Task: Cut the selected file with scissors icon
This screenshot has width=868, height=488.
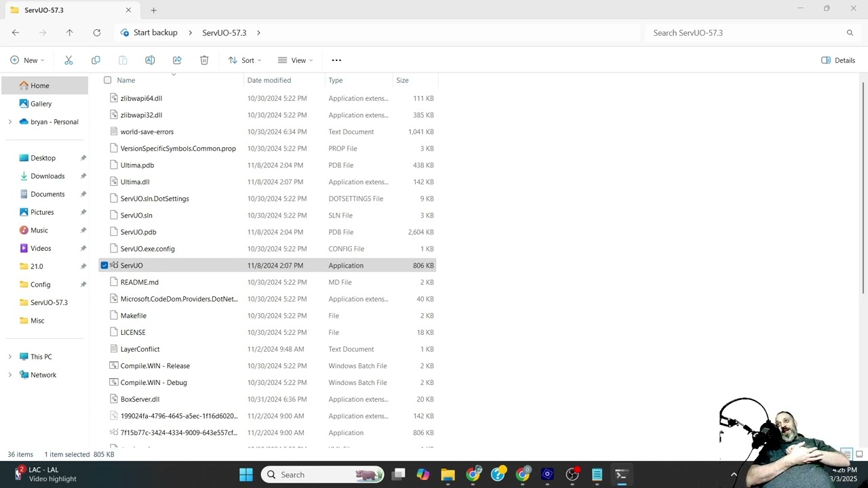Action: coord(68,60)
